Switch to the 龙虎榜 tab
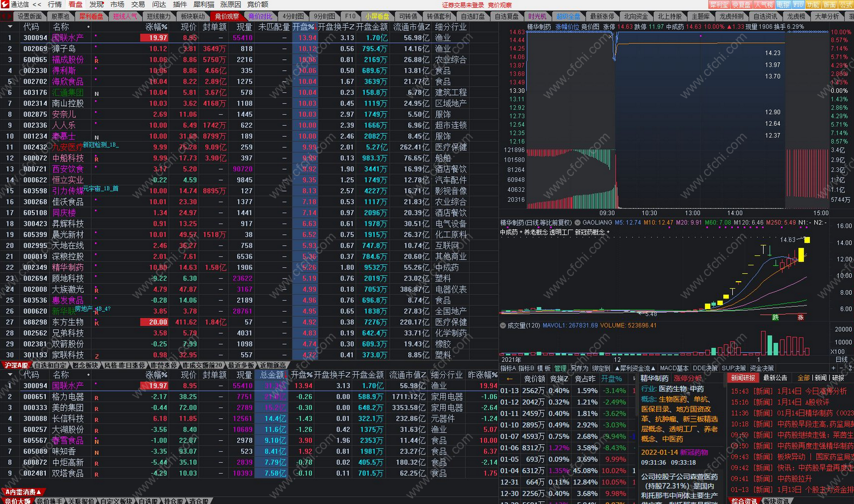The width and height of the screenshot is (854, 504). click(x=796, y=16)
